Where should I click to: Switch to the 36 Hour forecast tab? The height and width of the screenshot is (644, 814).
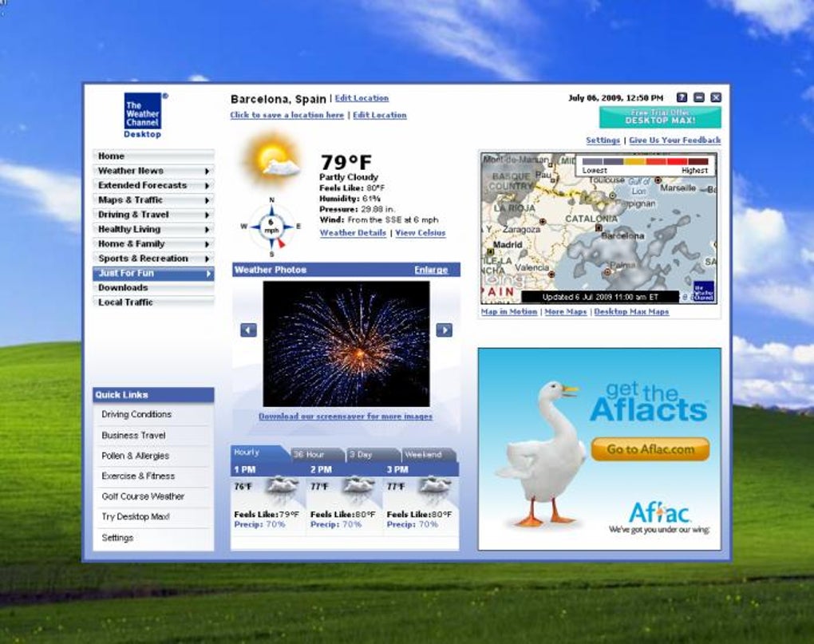point(317,455)
